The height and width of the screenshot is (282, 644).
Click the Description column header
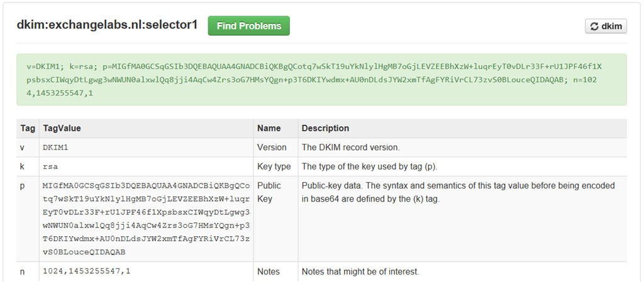coord(325,128)
